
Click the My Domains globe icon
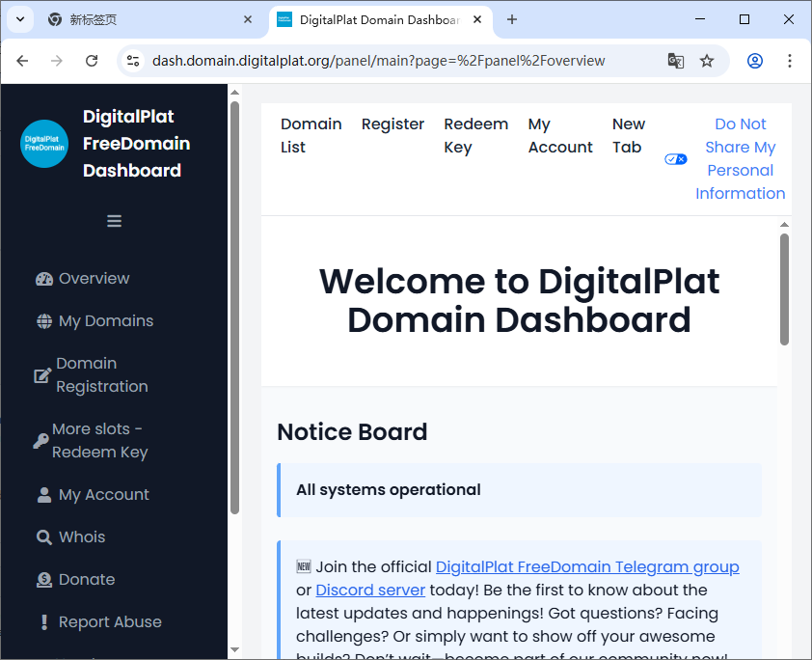(44, 321)
